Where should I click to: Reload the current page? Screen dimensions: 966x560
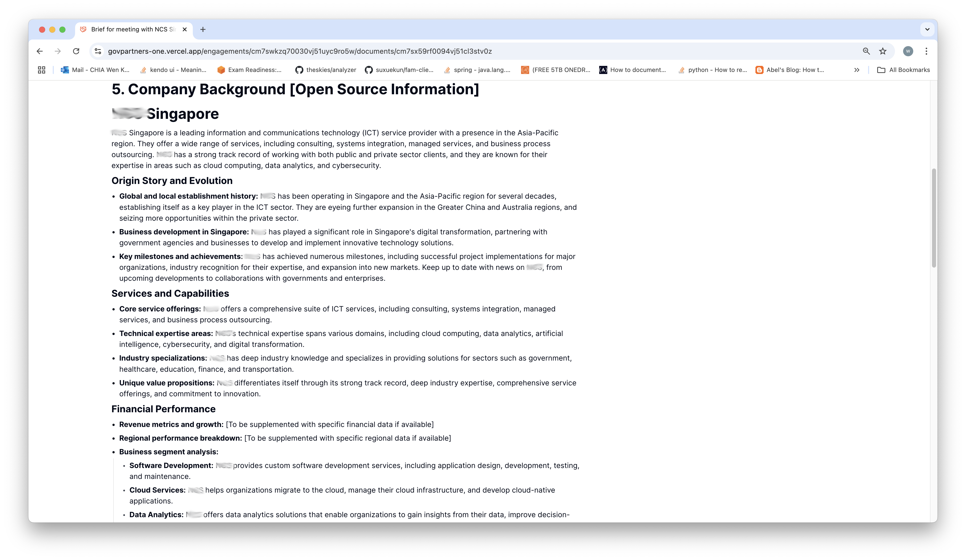76,51
